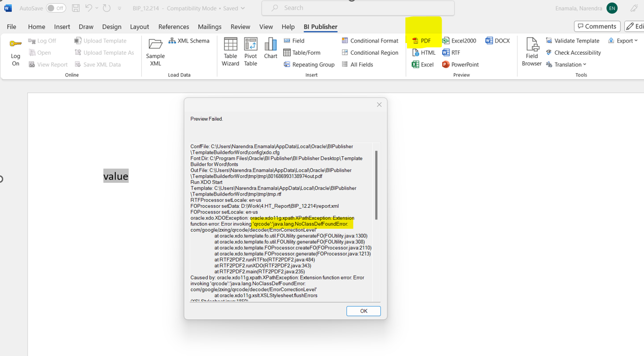644x356 pixels.
Task: Add Conditional Format
Action: (x=370, y=41)
